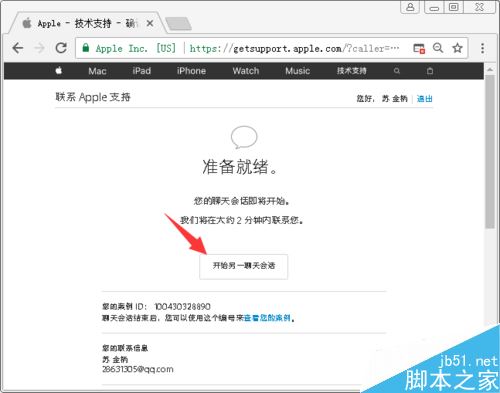Click the Apple Inc. [US] certificate label
500x393 pixels.
tap(135, 49)
